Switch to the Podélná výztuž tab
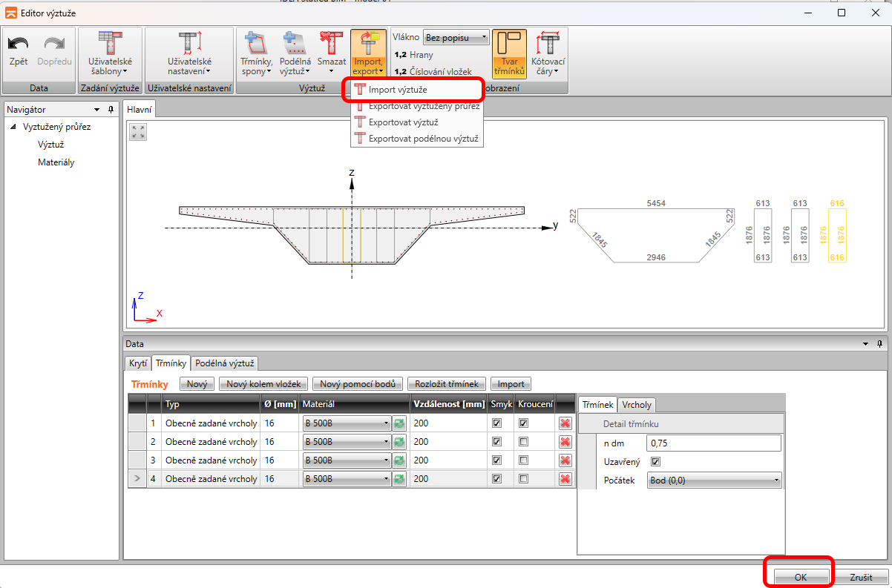This screenshot has height=588, width=892. click(224, 363)
